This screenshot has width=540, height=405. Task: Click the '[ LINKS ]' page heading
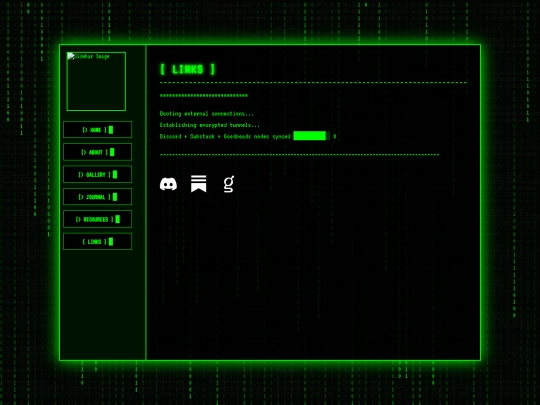click(188, 70)
